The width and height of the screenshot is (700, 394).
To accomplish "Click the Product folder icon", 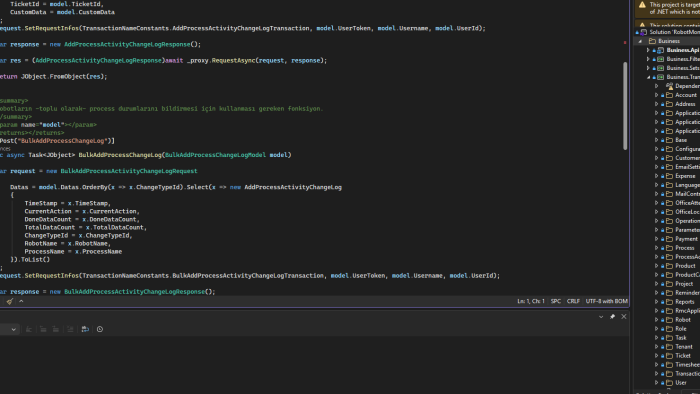I will point(669,266).
